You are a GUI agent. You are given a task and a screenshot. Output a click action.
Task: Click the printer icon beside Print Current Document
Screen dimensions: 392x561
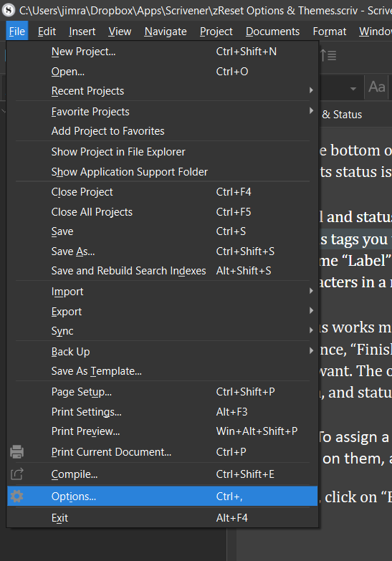click(16, 452)
